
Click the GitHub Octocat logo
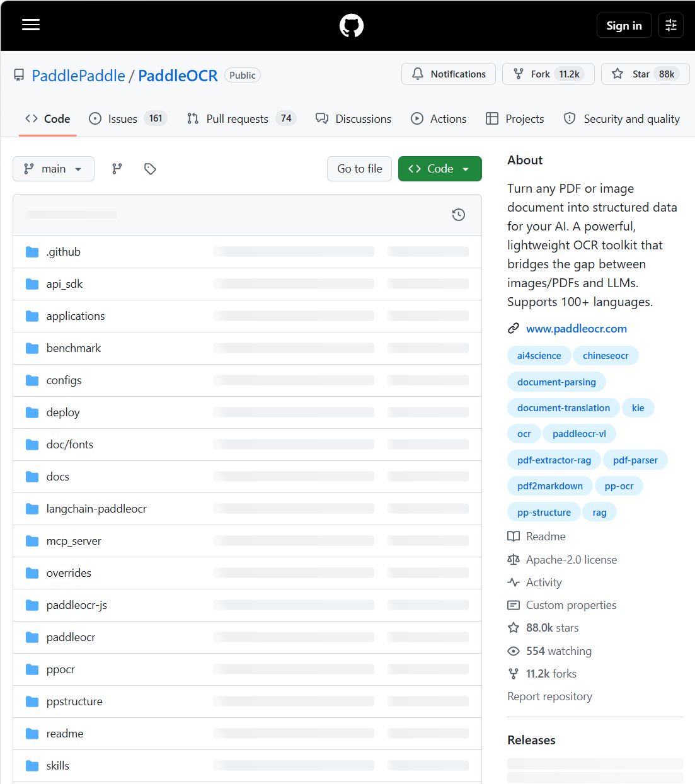[x=352, y=26]
